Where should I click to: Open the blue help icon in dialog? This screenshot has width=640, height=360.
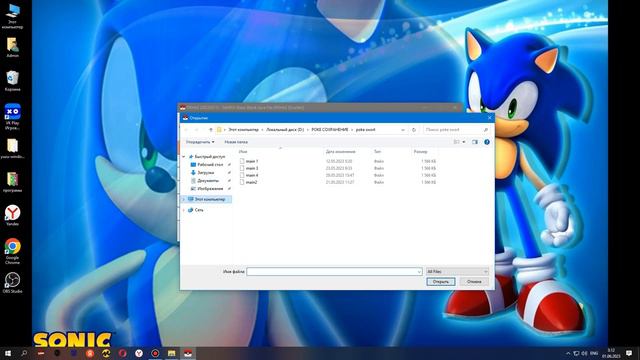pos(487,142)
